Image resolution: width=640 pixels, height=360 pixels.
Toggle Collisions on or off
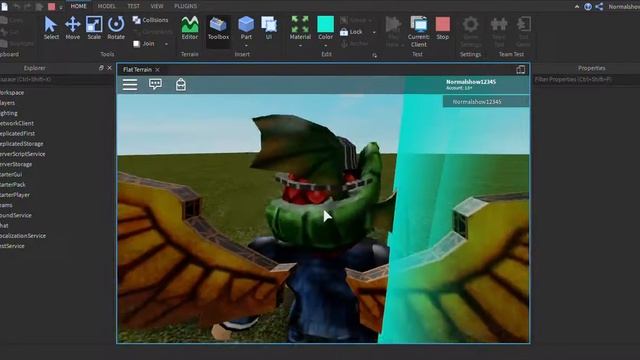[150, 20]
